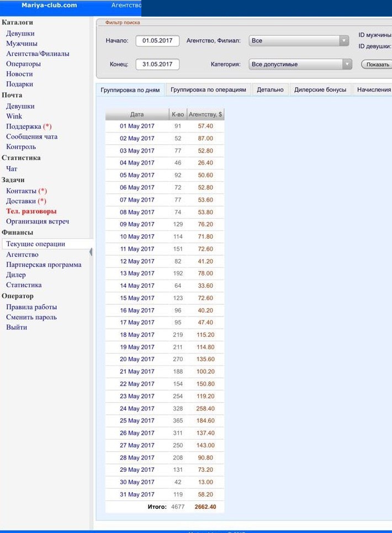This screenshot has height=533, width=392.
Task: Open Сменить пароль page
Action: point(31,317)
